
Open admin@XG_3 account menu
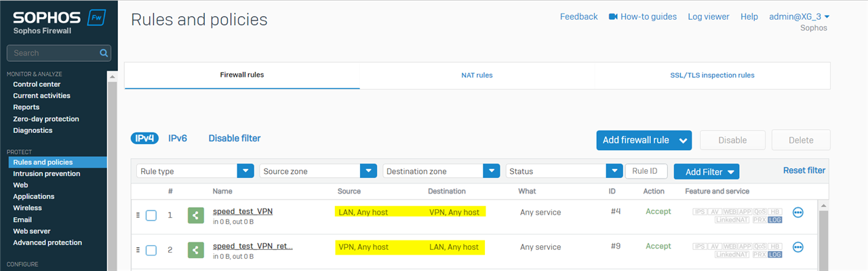799,16
